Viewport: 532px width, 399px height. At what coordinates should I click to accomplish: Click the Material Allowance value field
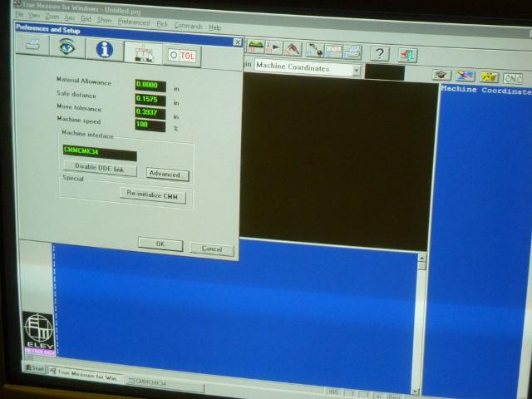(150, 86)
